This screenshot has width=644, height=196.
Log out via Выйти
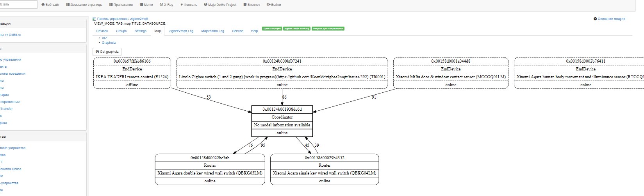tap(274, 5)
